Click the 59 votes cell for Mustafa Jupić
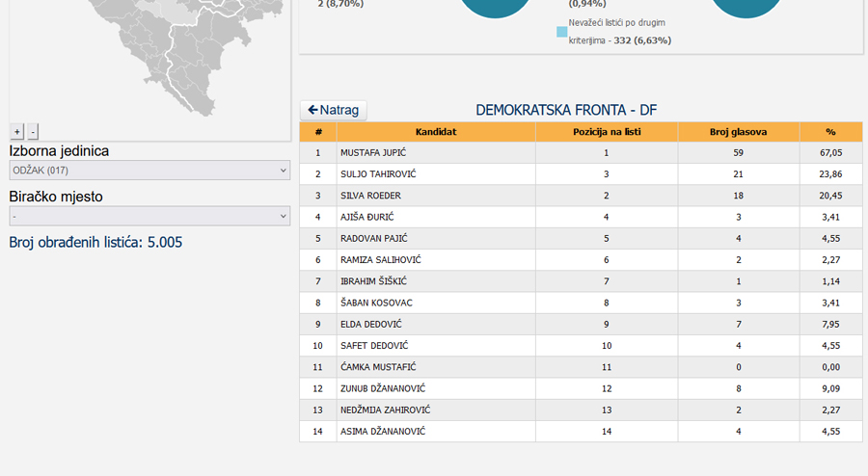The width and height of the screenshot is (868, 476). tap(739, 152)
